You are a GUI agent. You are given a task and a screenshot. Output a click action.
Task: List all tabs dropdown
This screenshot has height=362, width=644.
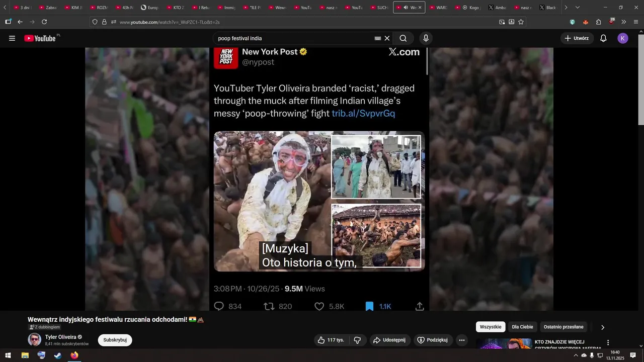tap(577, 8)
